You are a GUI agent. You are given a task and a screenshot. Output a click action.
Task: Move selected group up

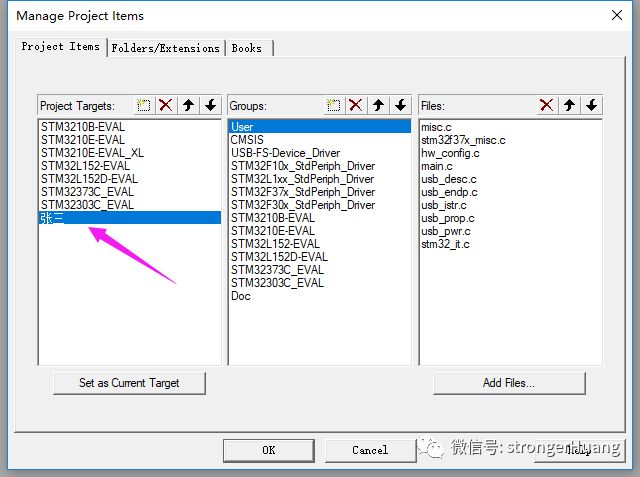pos(378,105)
